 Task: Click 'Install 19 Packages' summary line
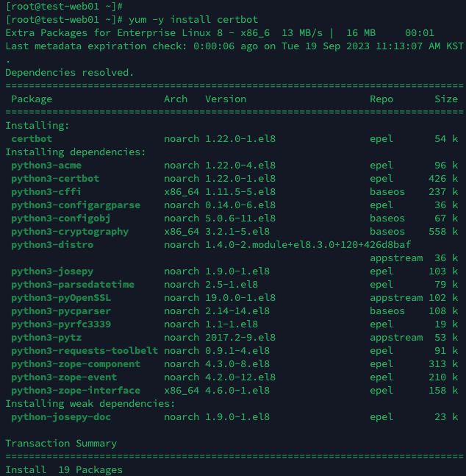tap(64, 469)
